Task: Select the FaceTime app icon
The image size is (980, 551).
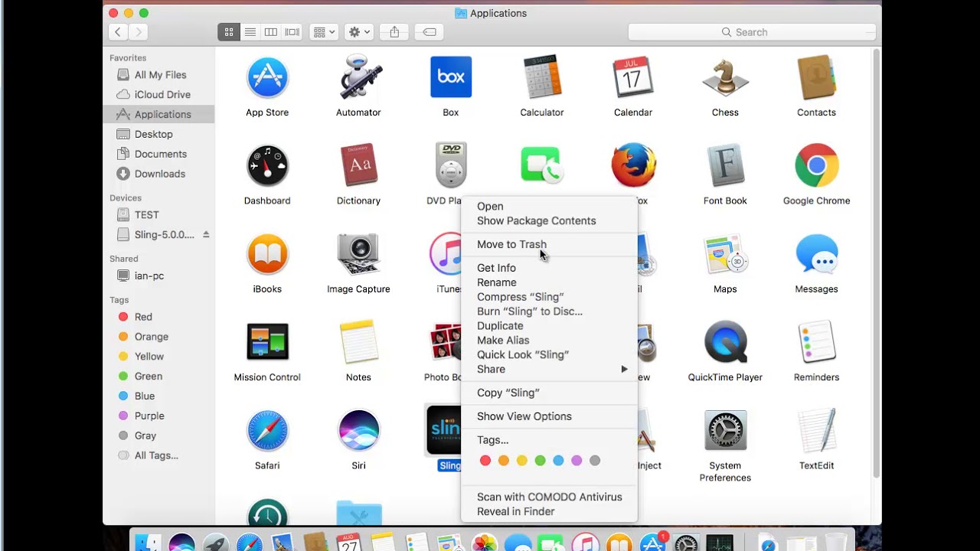Action: point(542,165)
